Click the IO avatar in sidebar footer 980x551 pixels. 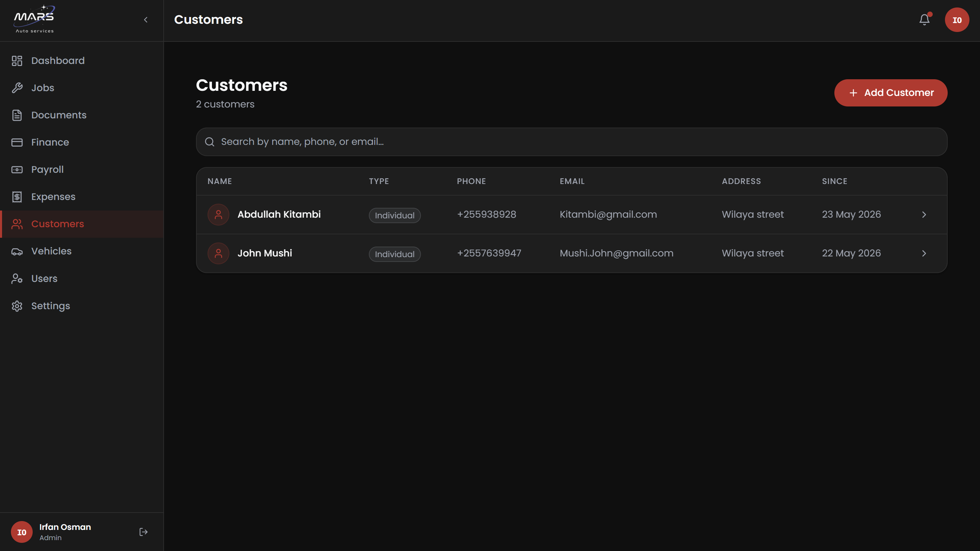tap(22, 532)
